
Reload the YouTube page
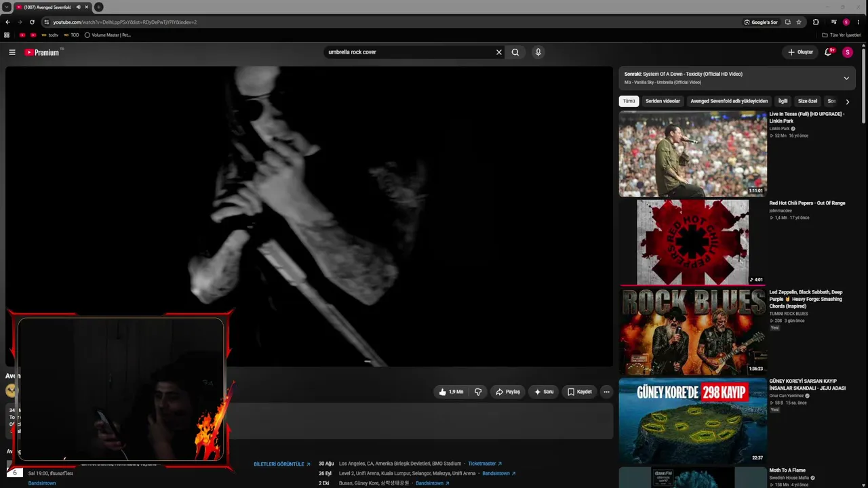click(32, 22)
